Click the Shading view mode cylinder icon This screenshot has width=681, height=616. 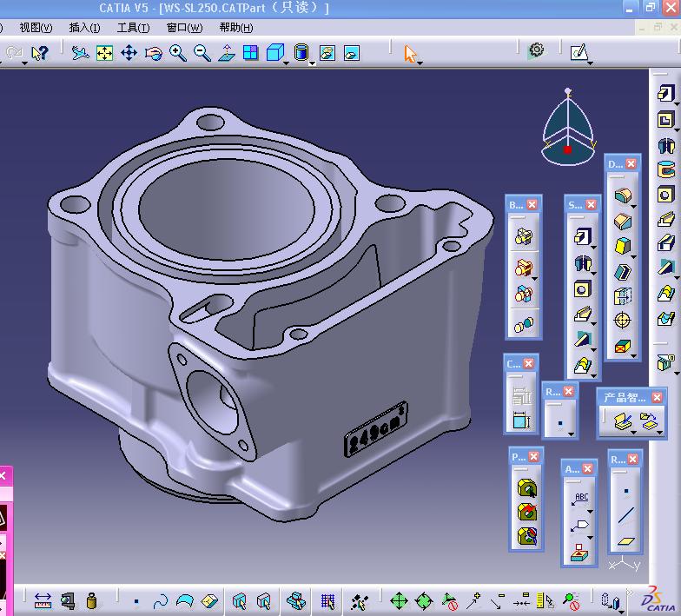(x=301, y=52)
